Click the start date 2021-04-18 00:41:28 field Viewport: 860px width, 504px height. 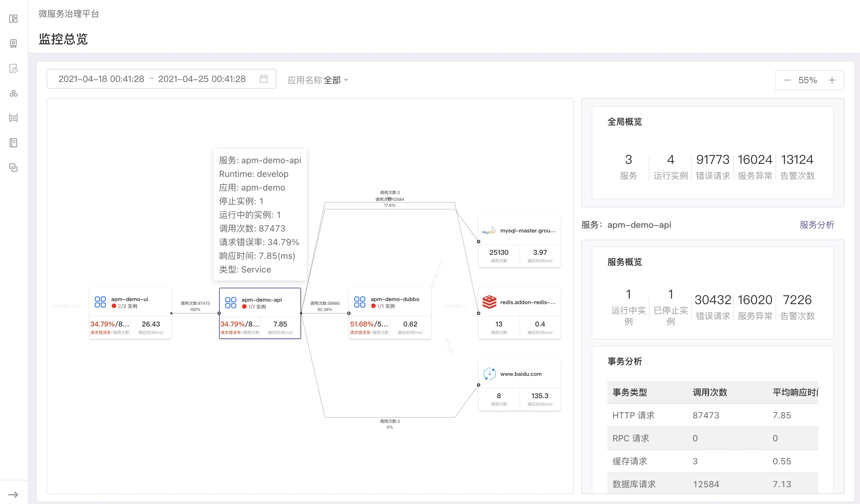[101, 79]
